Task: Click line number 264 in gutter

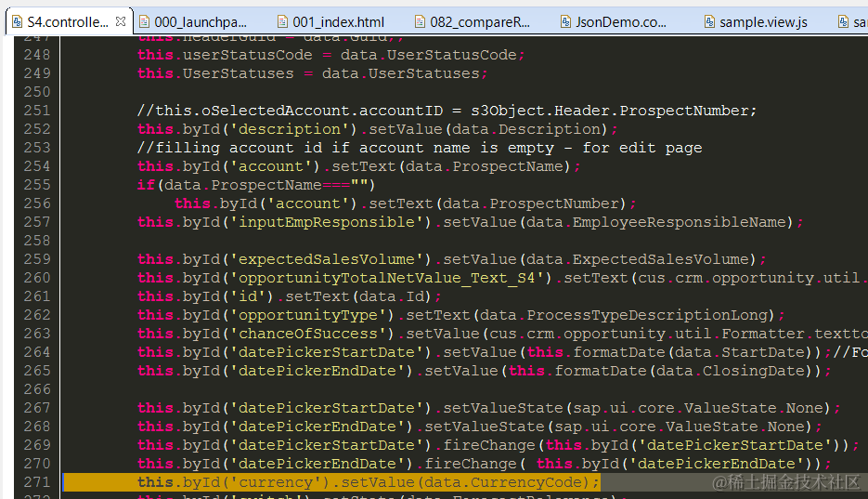Action: pos(36,352)
